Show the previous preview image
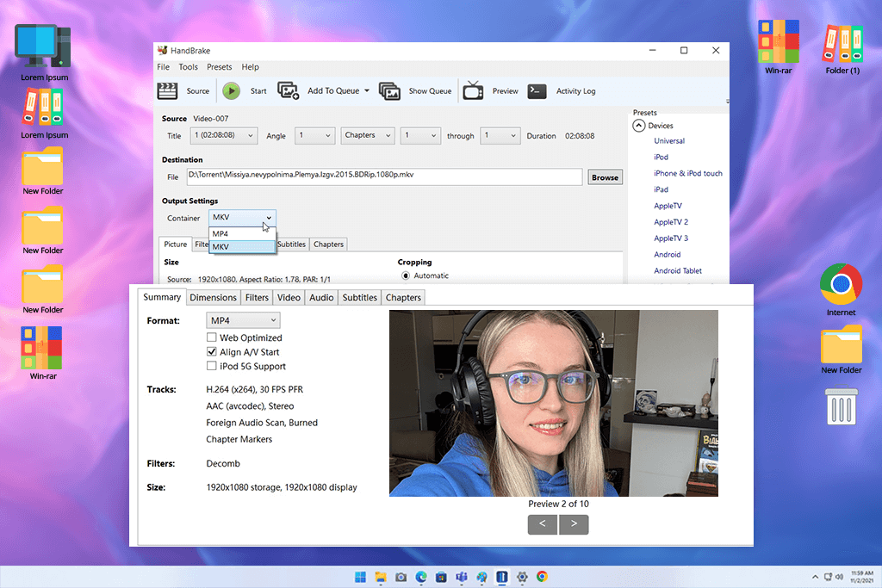Viewport: 882px width, 588px height. 543,524
